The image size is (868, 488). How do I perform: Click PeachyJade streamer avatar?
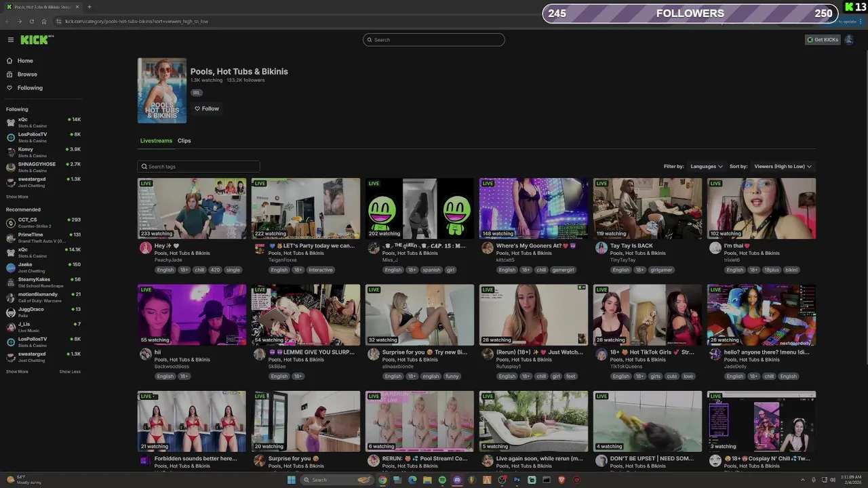point(145,248)
